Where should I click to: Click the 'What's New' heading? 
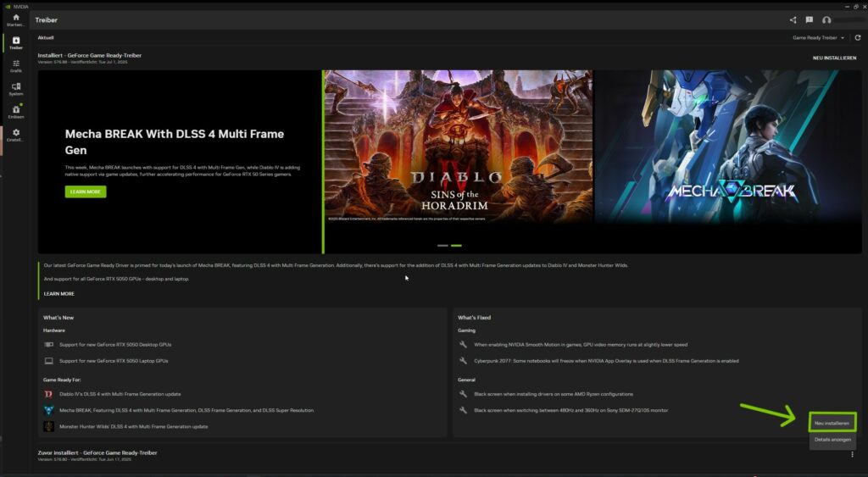coord(58,318)
